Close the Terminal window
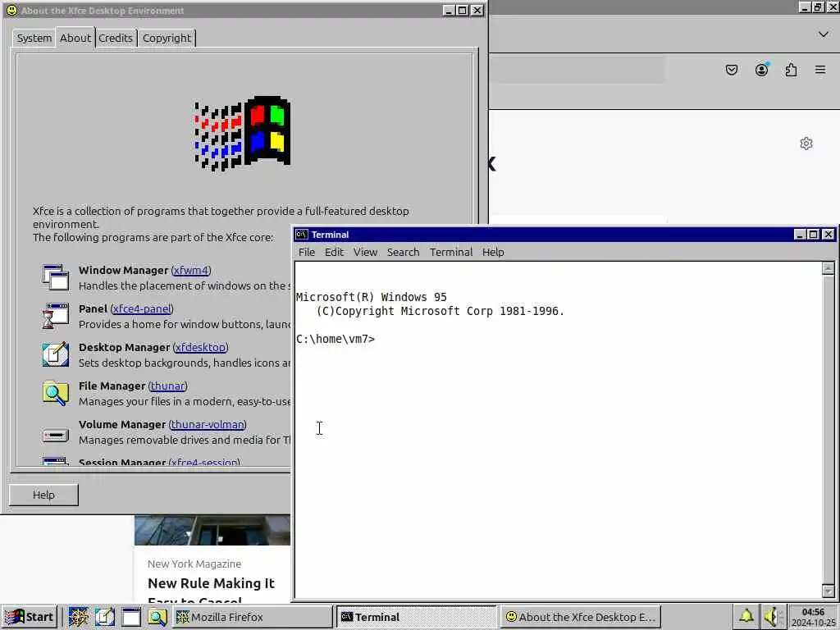This screenshot has width=840, height=630. (829, 235)
